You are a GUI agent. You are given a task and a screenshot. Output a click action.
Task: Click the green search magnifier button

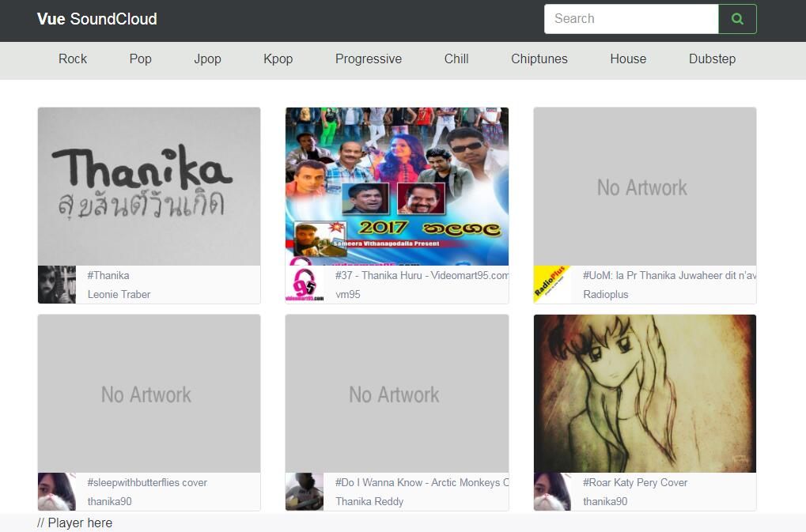737,19
